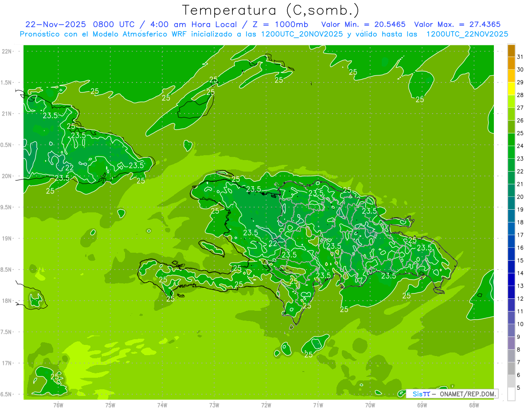Click the '71W' longitude axis label
This screenshot has width=532, height=411.
(x=318, y=405)
